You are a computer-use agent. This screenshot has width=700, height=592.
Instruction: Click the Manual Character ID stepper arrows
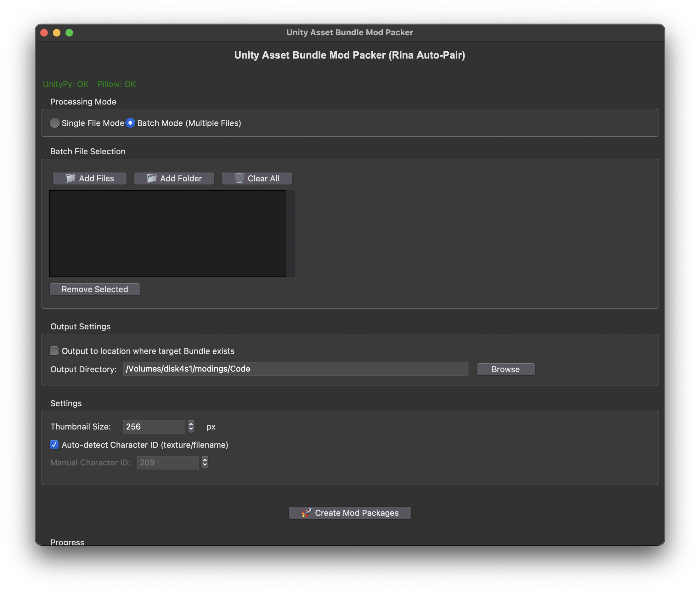(x=205, y=463)
